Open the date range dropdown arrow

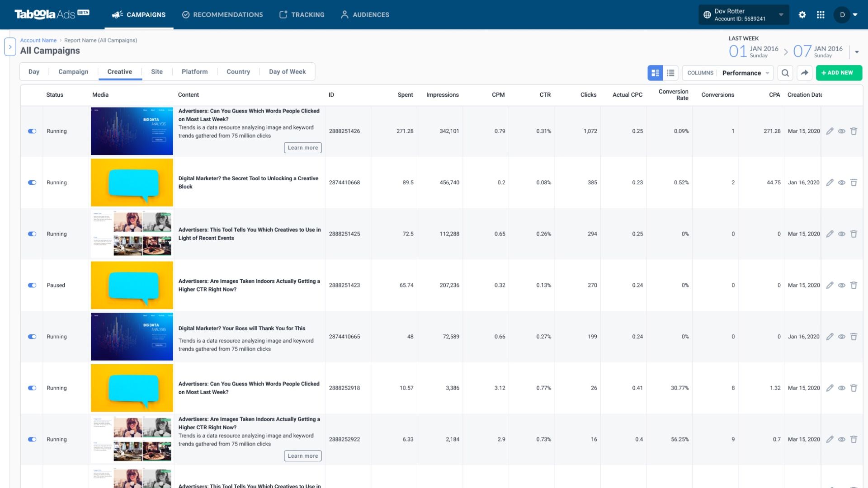tap(857, 51)
